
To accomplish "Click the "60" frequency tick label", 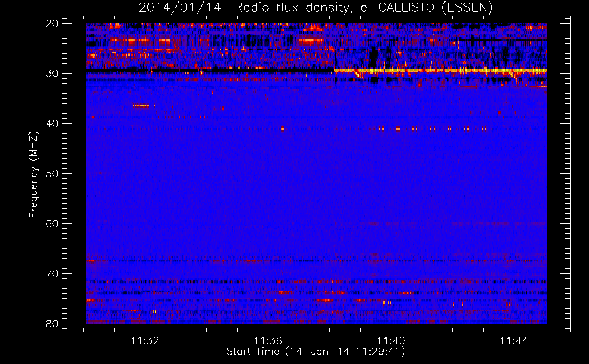I will coord(52,223).
